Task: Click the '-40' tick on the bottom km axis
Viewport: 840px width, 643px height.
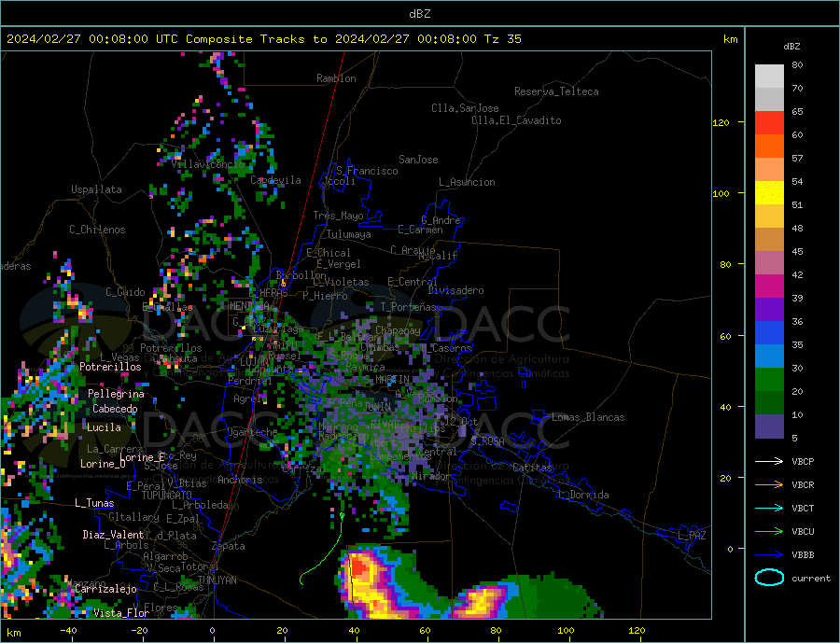Action: [x=68, y=630]
